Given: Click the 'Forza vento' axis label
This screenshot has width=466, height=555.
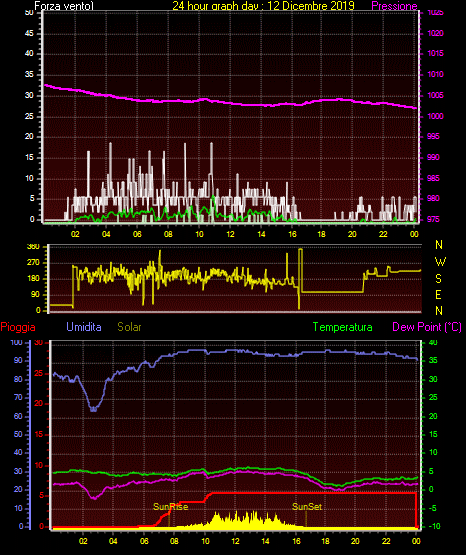Looking at the screenshot, I should click(64, 6).
